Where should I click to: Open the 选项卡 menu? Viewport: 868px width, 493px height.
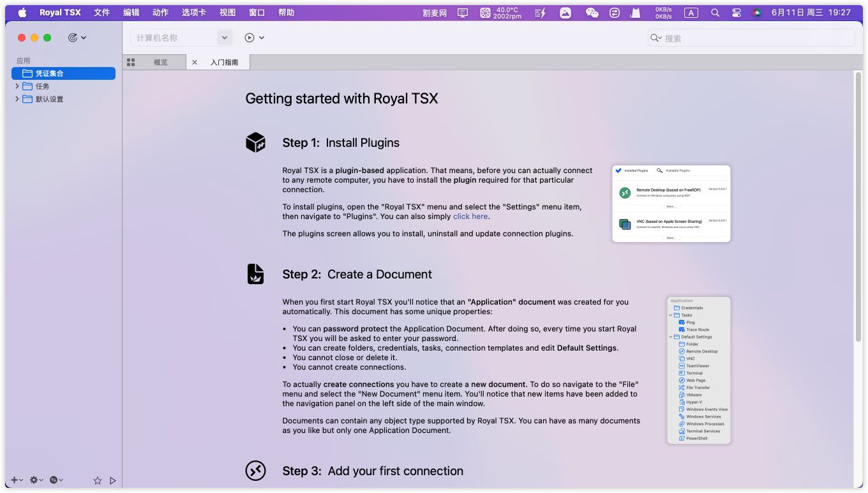pyautogui.click(x=194, y=12)
